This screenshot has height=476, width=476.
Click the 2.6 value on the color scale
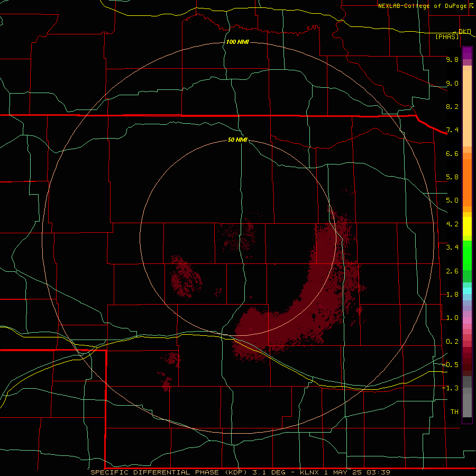pyautogui.click(x=452, y=271)
